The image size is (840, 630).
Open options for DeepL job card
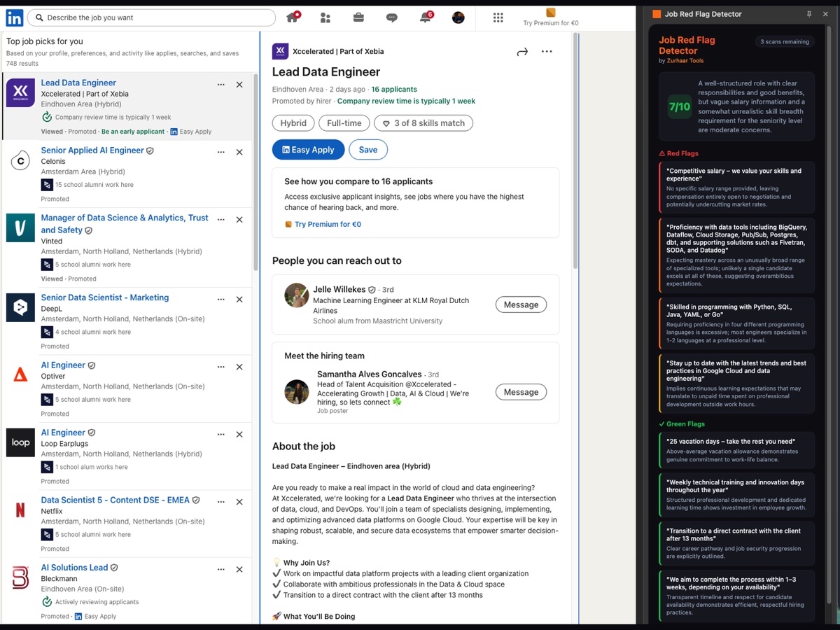coord(221,300)
